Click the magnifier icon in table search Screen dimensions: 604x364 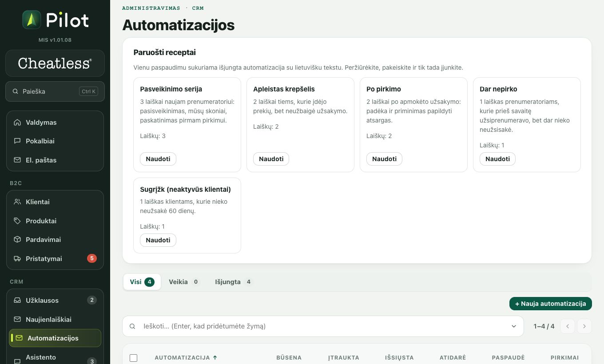pos(132,326)
